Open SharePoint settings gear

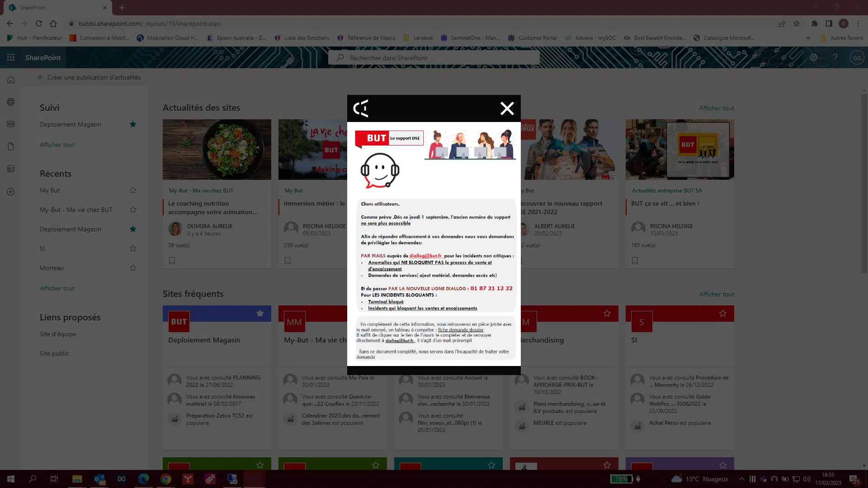tap(814, 57)
